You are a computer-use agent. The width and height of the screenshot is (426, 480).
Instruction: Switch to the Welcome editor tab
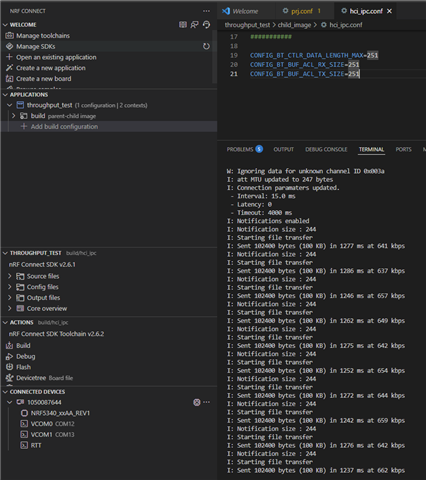[x=246, y=11]
